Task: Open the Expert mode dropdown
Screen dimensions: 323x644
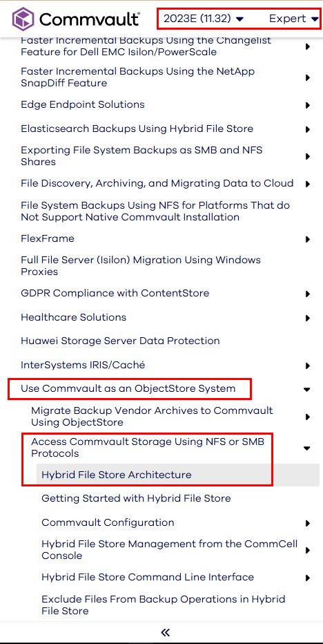Action: (294, 19)
